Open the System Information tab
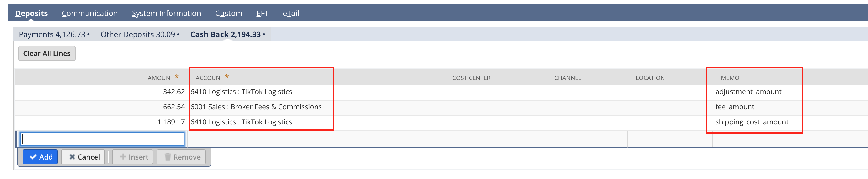The image size is (868, 179). click(166, 13)
